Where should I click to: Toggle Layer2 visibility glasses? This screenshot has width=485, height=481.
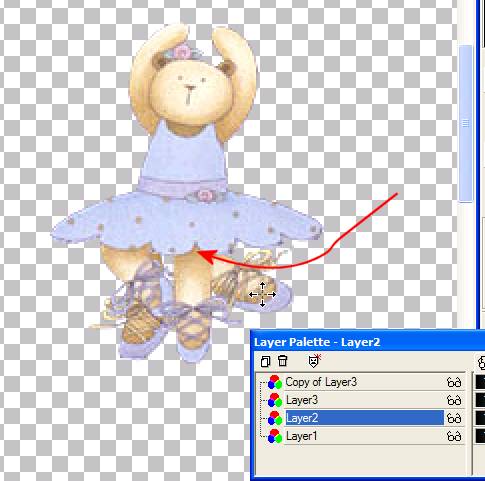click(x=454, y=418)
